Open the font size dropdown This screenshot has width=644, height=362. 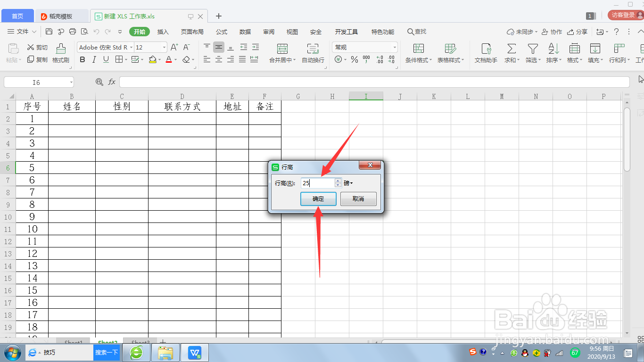164,47
